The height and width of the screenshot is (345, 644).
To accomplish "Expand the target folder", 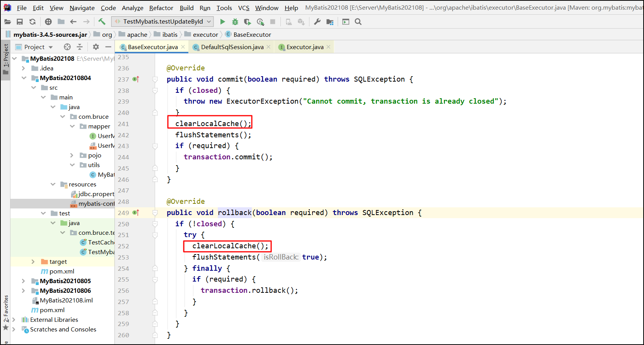I will (33, 262).
